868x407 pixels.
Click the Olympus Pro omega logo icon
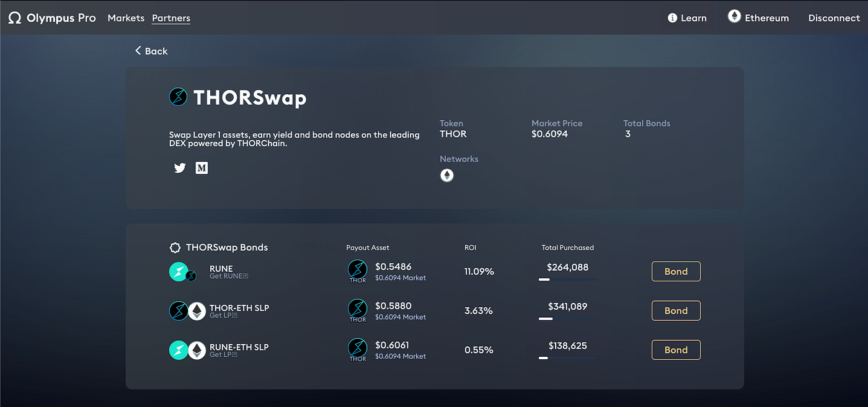[15, 18]
